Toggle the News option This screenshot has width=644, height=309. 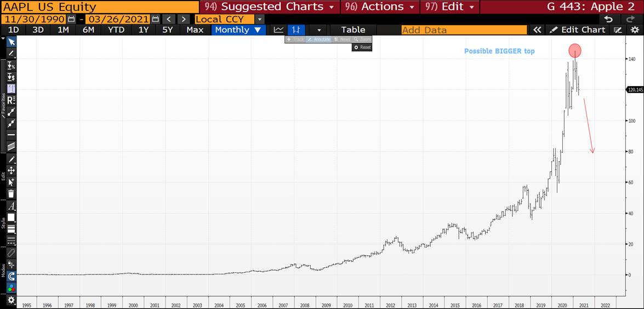pyautogui.click(x=341, y=39)
